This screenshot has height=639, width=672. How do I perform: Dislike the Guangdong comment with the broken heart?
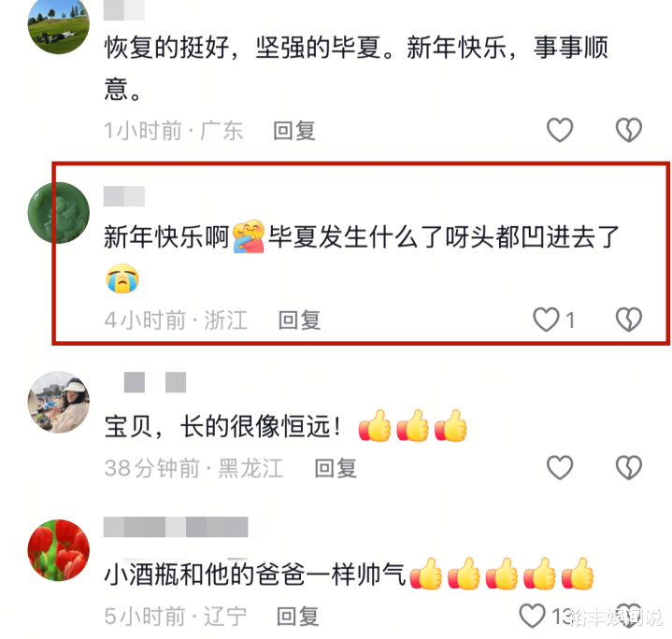pyautogui.click(x=629, y=130)
